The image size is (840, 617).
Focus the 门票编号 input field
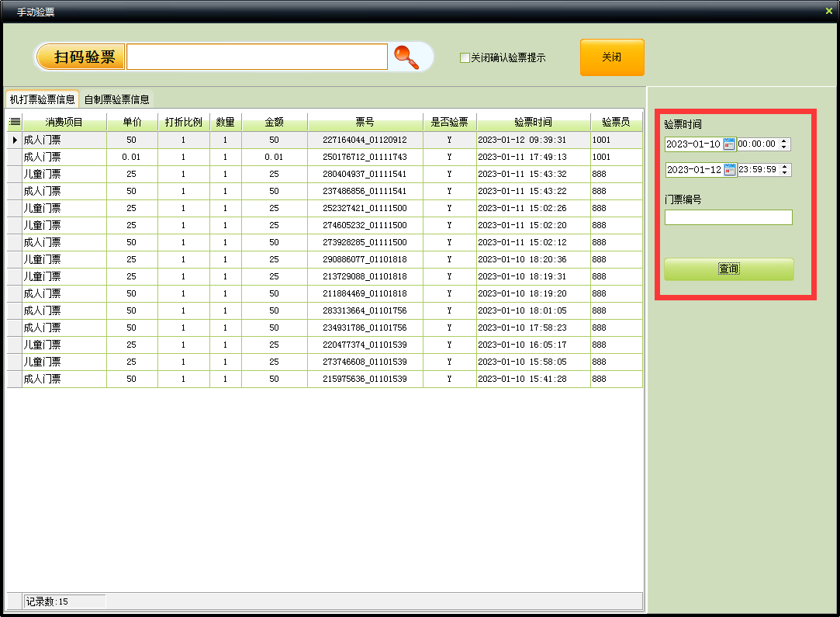[728, 217]
